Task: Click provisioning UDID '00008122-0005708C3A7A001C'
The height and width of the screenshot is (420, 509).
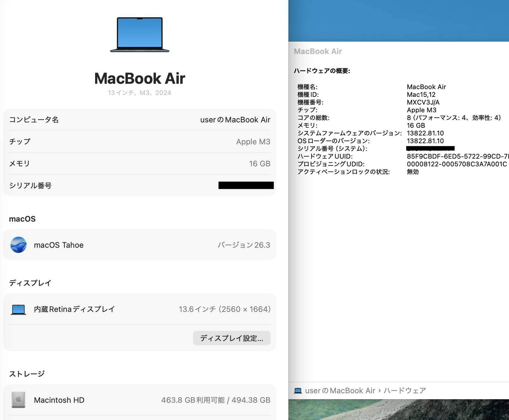Action: tap(457, 164)
